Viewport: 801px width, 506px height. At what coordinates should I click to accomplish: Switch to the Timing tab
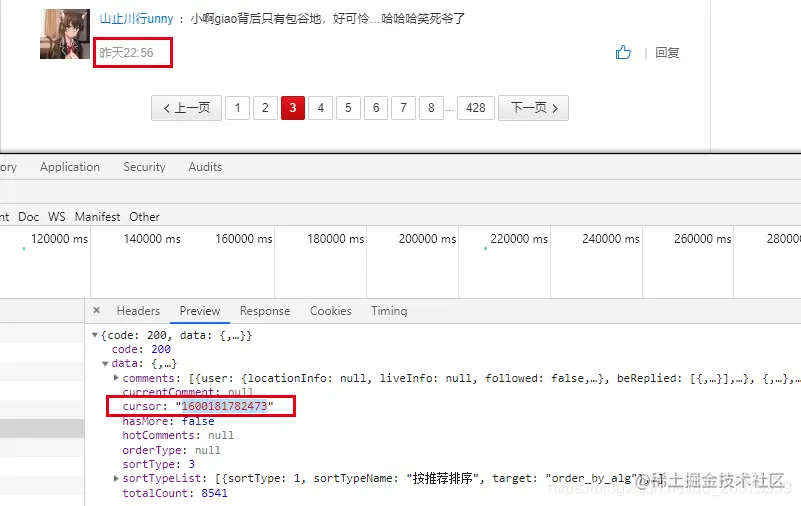(x=389, y=311)
